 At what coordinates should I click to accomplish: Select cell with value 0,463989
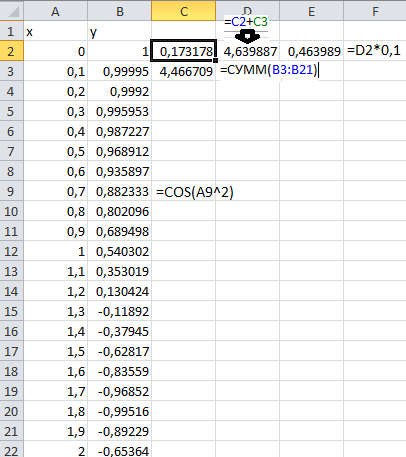tap(311, 51)
